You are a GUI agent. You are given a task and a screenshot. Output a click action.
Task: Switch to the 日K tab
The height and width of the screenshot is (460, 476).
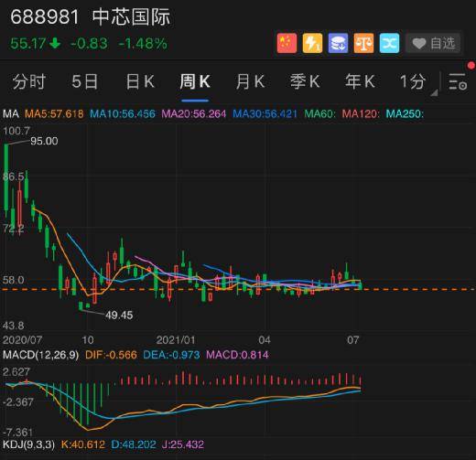coord(140,81)
